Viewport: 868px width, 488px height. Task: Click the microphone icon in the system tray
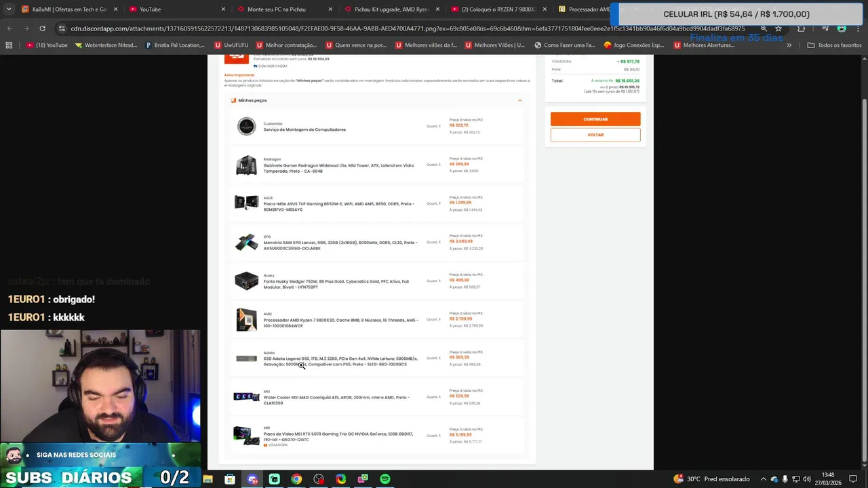pyautogui.click(x=785, y=479)
